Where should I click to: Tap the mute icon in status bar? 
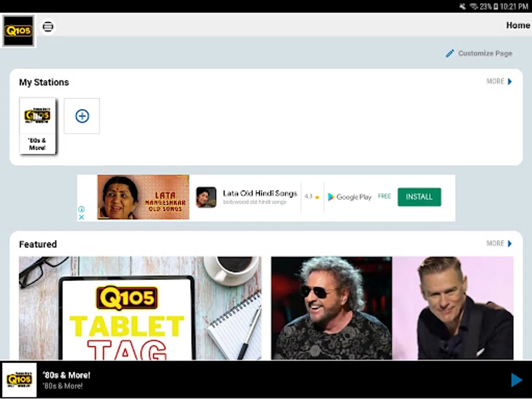click(463, 6)
